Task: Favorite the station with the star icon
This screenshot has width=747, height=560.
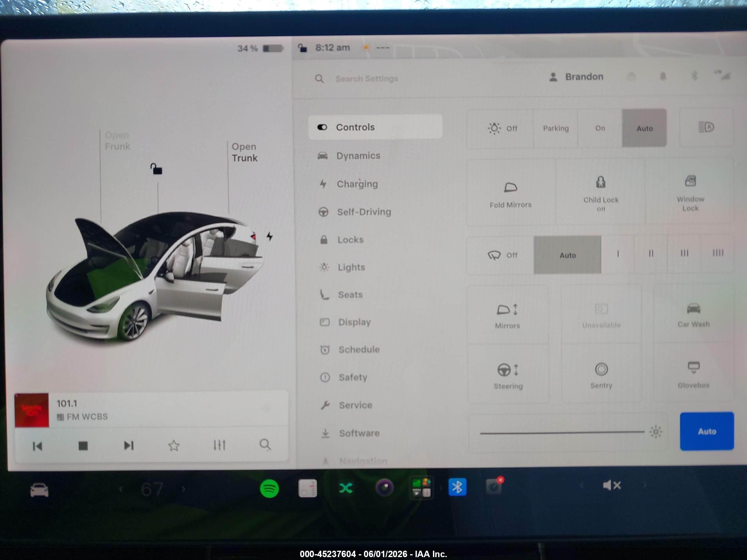Action: pos(174,446)
